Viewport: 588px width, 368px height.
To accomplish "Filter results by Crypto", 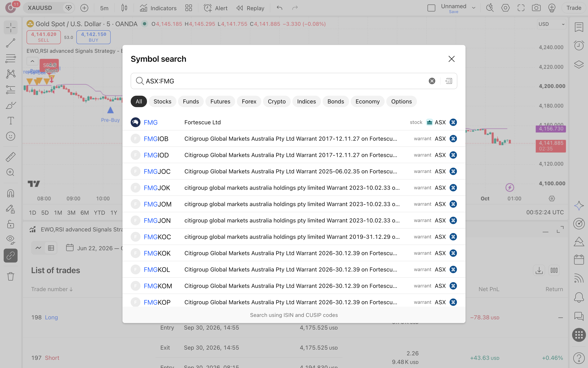I will (276, 101).
